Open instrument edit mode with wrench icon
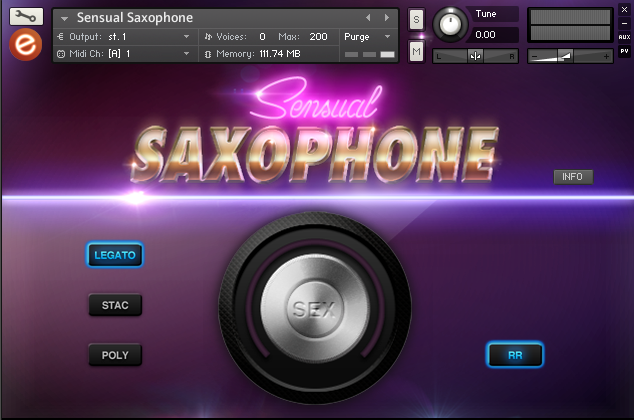 [26, 17]
